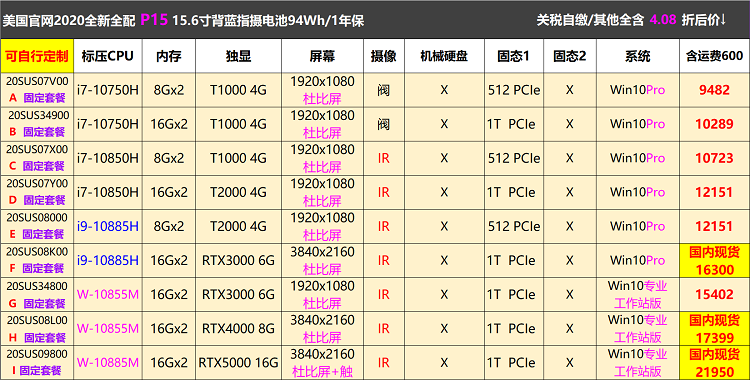Click price 12151 in package E row
The width and height of the screenshot is (750, 380).
tap(715, 226)
